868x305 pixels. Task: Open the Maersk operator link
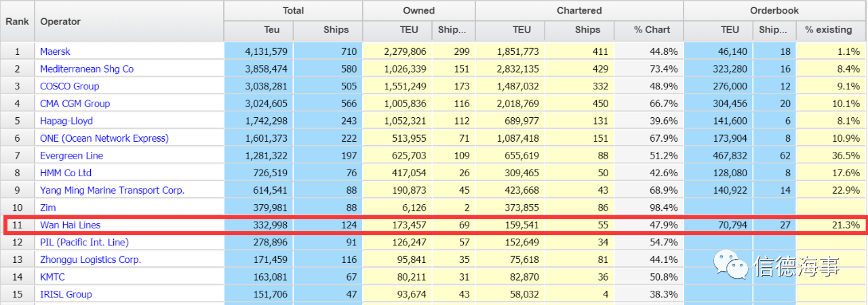[55, 52]
